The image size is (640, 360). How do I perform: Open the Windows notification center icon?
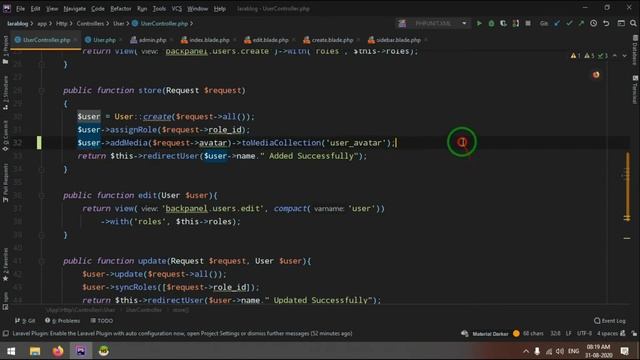[624, 351]
